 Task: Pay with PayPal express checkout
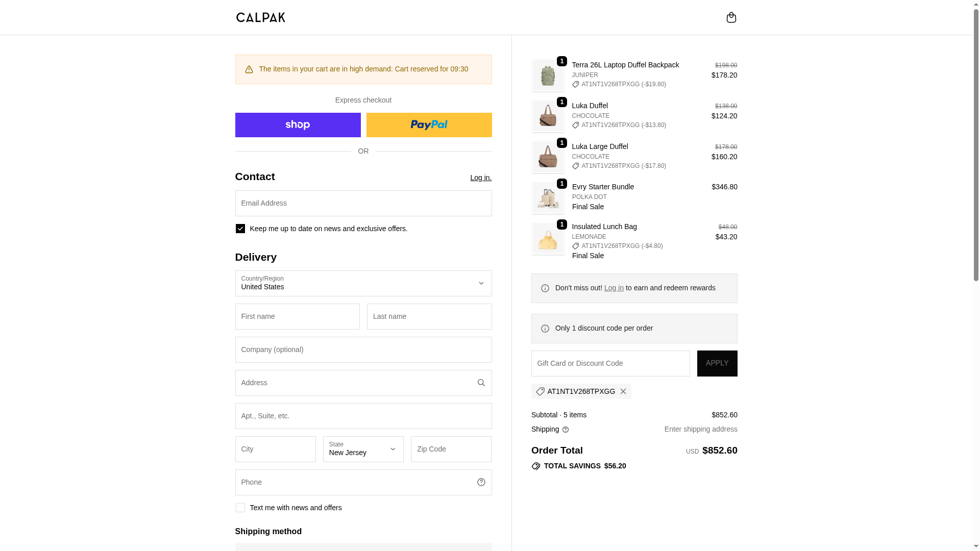tap(429, 125)
